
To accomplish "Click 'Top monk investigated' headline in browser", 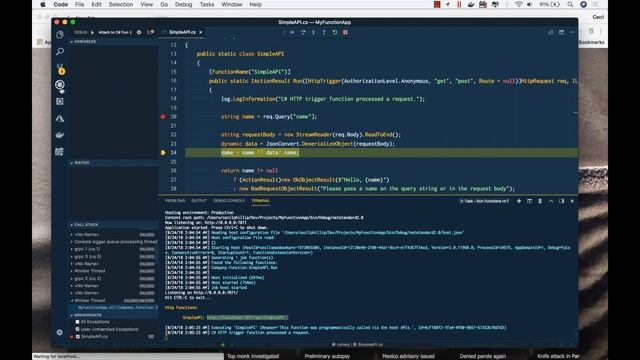I will [x=253, y=356].
